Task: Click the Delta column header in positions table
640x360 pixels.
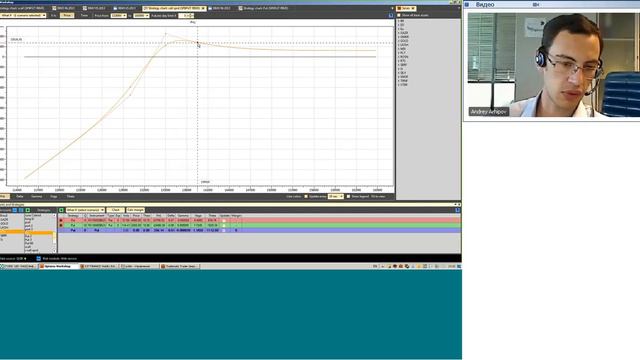Action: 171,216
